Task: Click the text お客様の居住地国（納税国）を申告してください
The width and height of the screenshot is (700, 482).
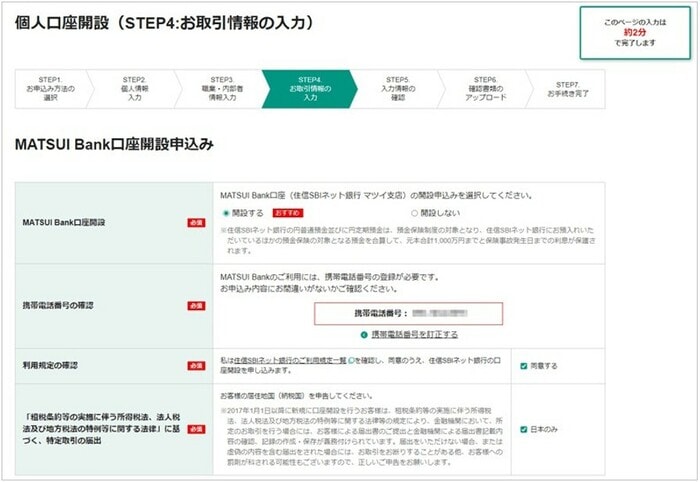Action: click(x=297, y=396)
